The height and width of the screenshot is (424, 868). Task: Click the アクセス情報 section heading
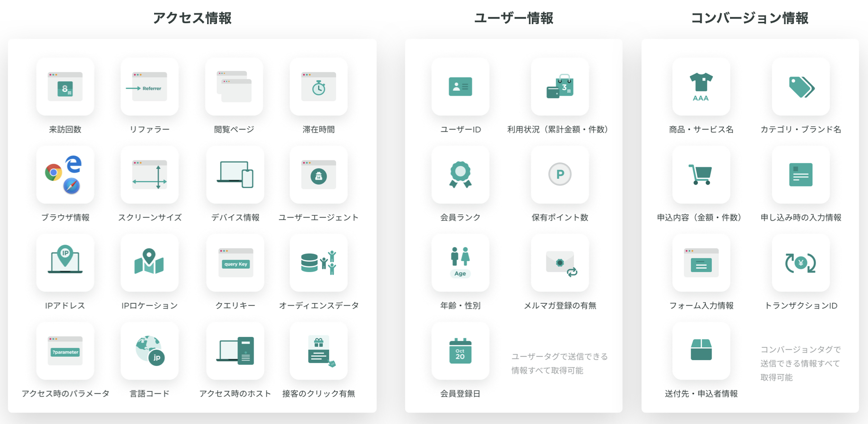pyautogui.click(x=192, y=18)
